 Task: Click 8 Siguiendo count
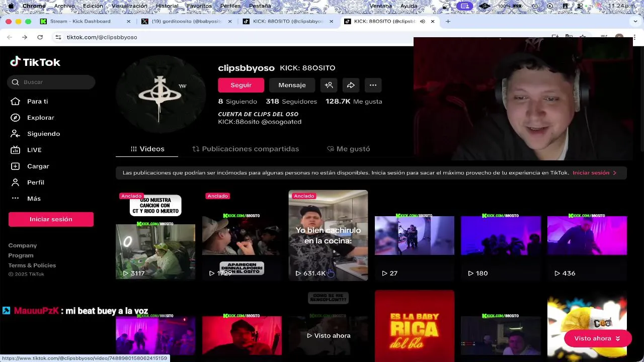[237, 101]
